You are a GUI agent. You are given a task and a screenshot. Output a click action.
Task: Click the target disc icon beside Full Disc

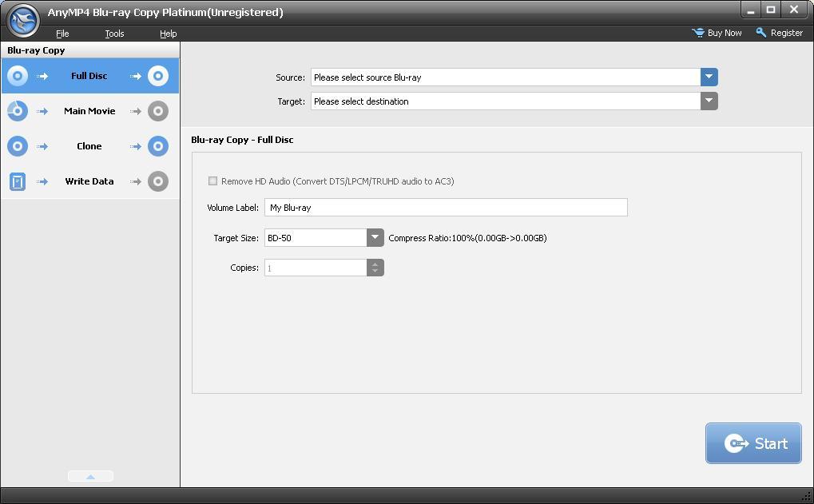(x=157, y=75)
